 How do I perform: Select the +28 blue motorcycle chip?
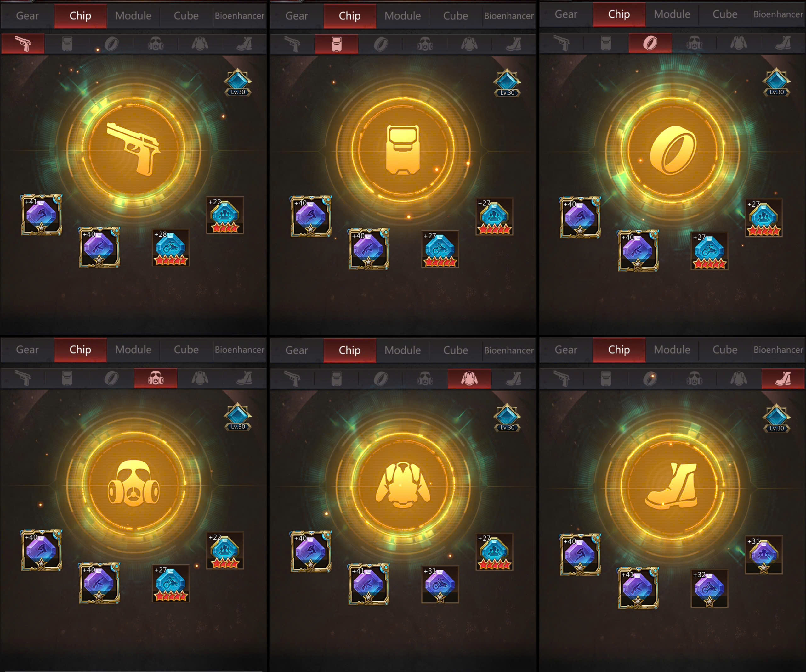pyautogui.click(x=171, y=248)
